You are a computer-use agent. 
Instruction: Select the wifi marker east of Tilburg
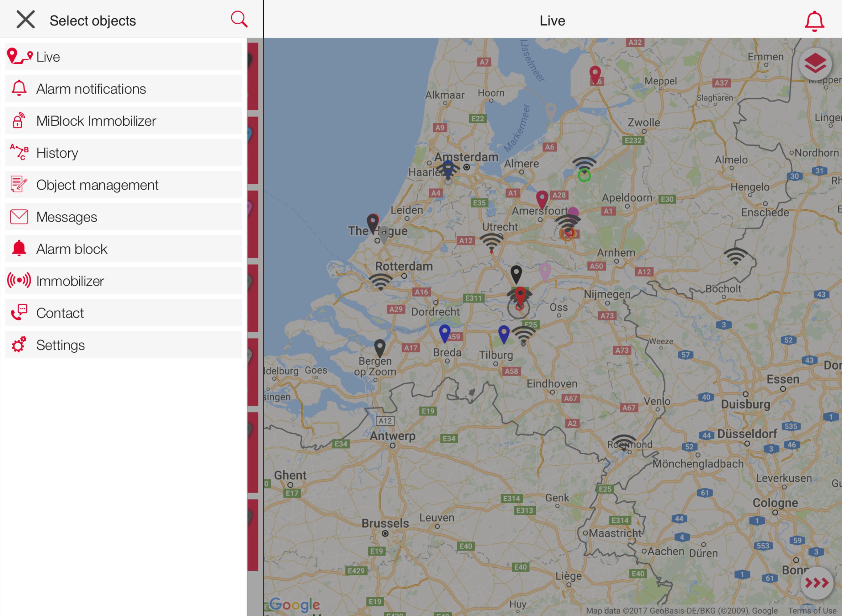pyautogui.click(x=523, y=335)
